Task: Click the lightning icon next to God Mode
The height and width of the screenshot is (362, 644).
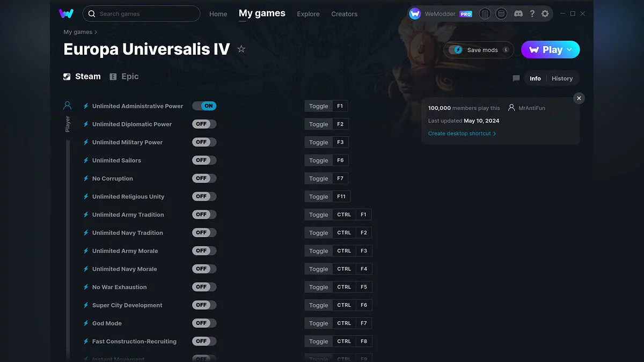Action: [86, 323]
